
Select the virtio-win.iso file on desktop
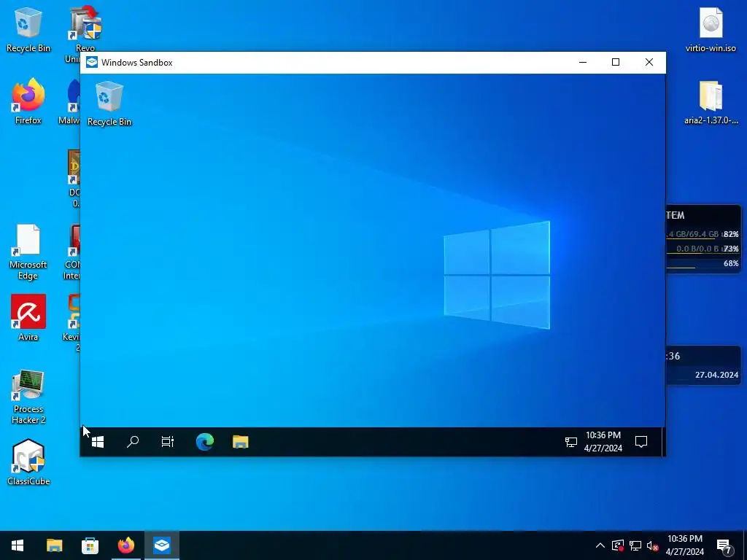click(x=711, y=29)
